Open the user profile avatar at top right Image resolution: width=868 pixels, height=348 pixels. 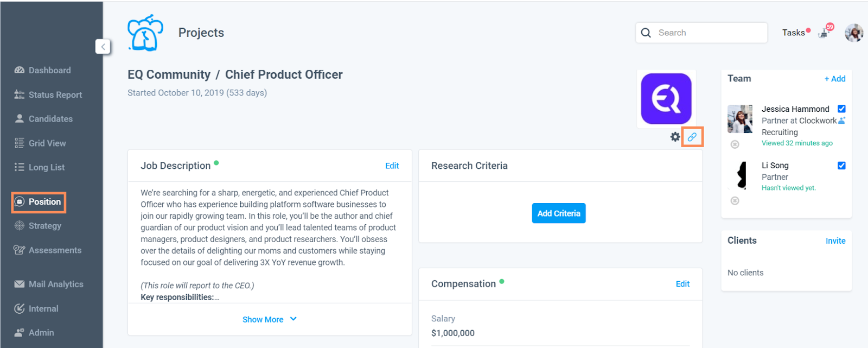click(854, 33)
